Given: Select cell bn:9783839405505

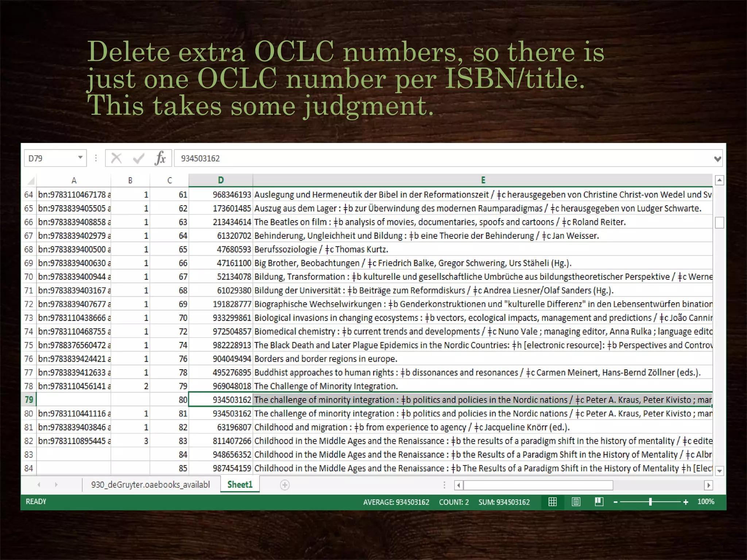Looking at the screenshot, I should point(74,209).
